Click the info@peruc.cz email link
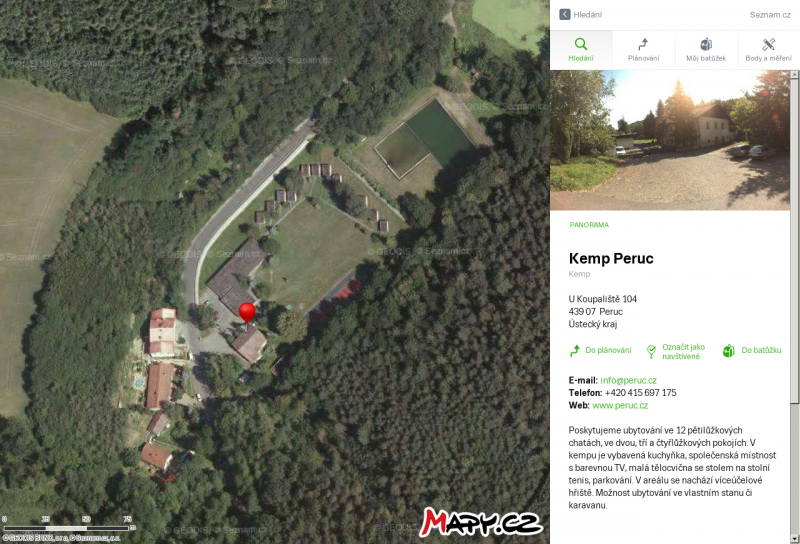This screenshot has width=800, height=544. [628, 380]
